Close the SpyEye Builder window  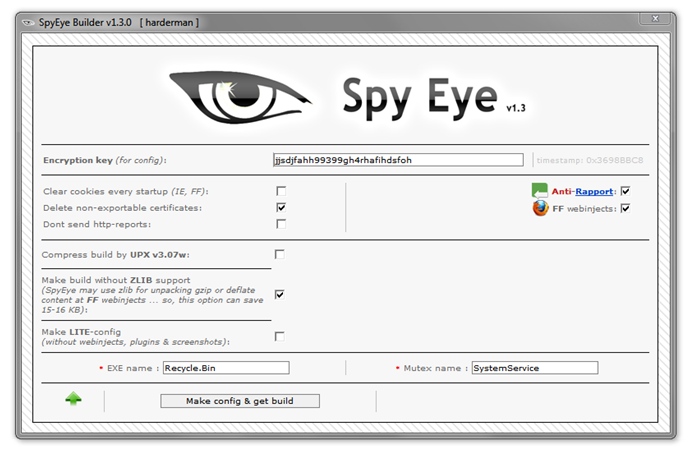(x=655, y=18)
